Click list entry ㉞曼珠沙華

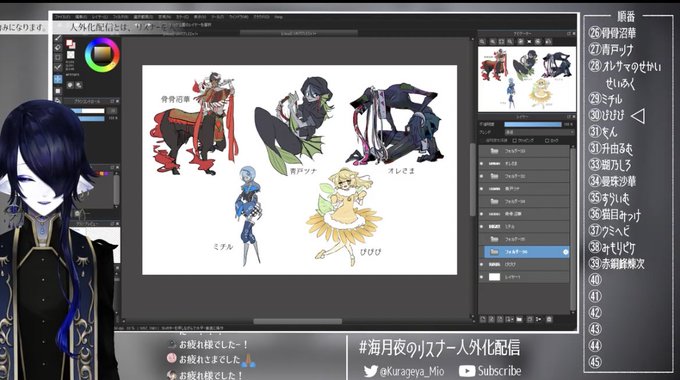tap(612, 180)
